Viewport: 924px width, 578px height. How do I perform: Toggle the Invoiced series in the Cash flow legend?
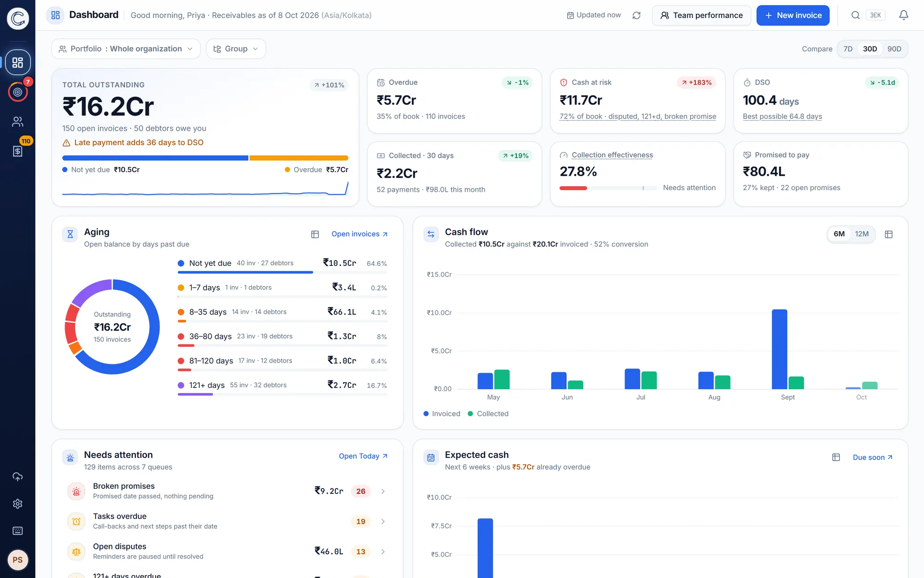(x=442, y=414)
